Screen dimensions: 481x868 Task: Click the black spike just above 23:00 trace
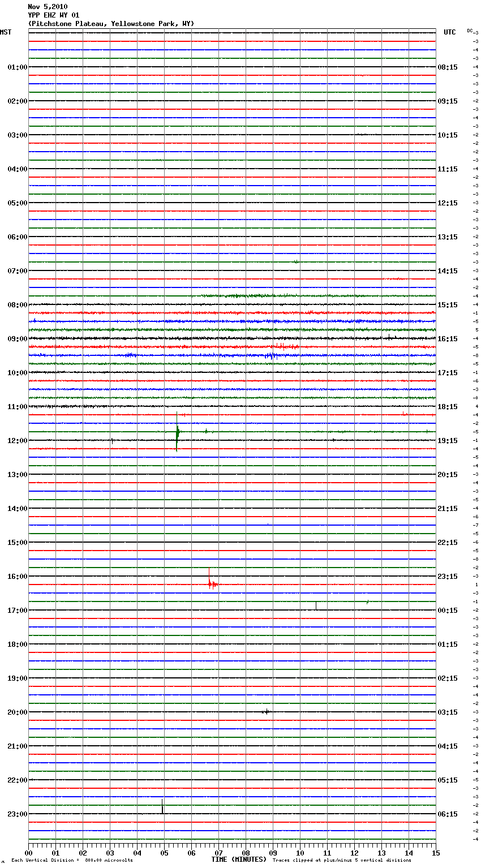pyautogui.click(x=162, y=806)
